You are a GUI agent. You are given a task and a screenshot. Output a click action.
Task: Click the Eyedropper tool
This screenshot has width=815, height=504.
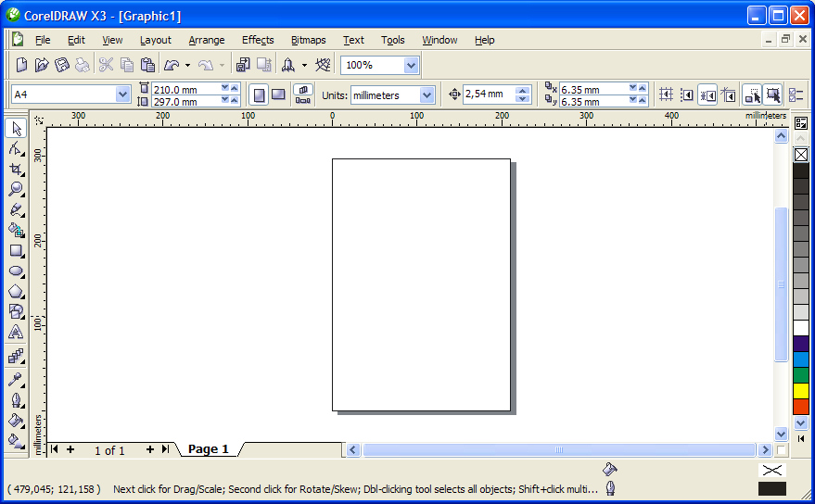[x=16, y=380]
